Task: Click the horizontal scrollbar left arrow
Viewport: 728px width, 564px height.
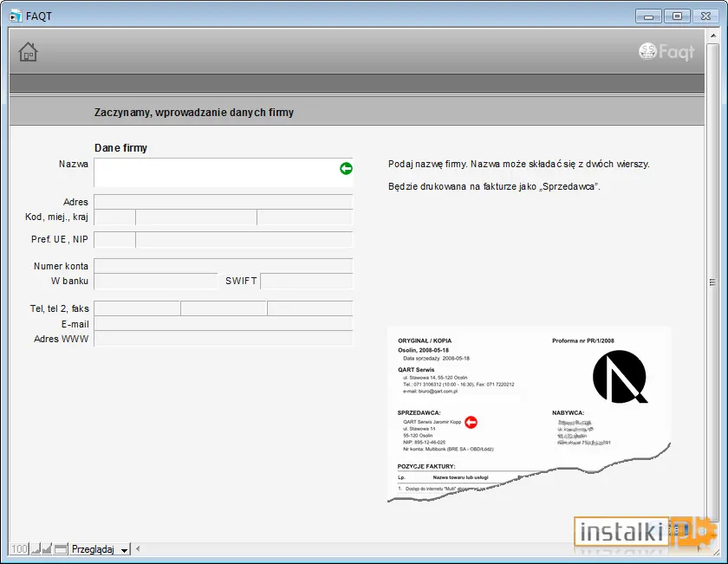Action: click(x=138, y=549)
